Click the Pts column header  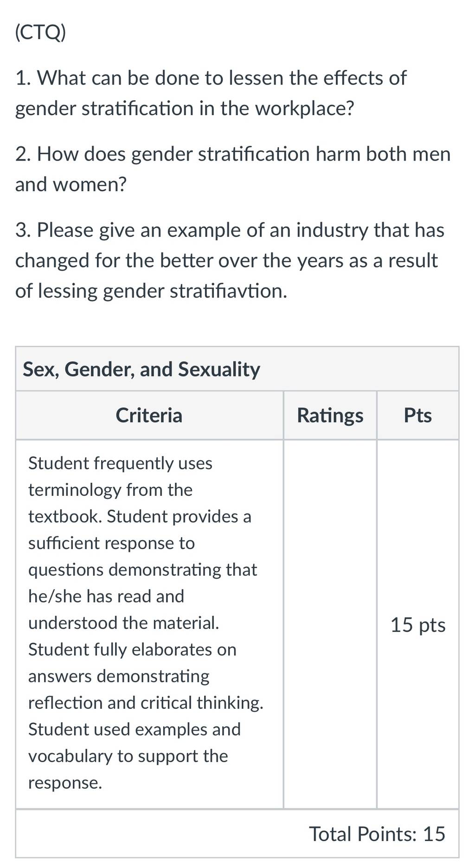pos(417,415)
